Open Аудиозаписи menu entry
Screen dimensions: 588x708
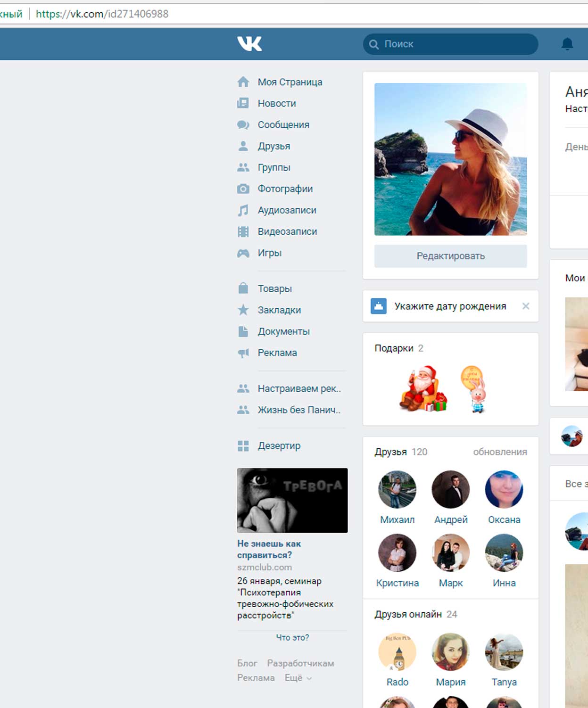[x=287, y=210]
